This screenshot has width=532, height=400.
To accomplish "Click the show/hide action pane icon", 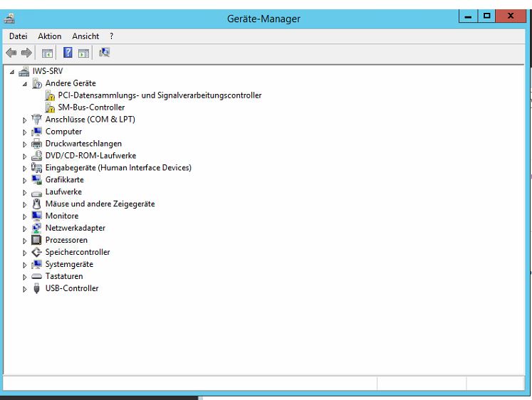I will (x=83, y=53).
